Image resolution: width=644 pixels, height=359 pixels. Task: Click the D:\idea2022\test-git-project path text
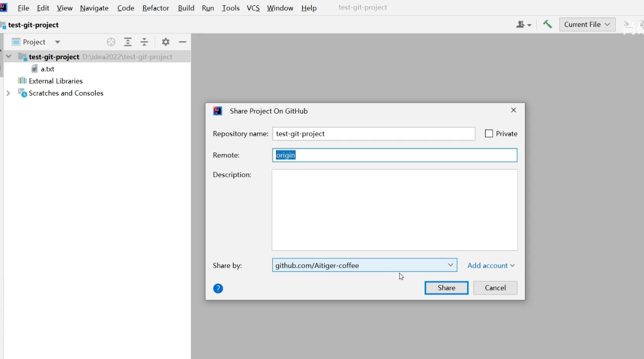tap(128, 57)
